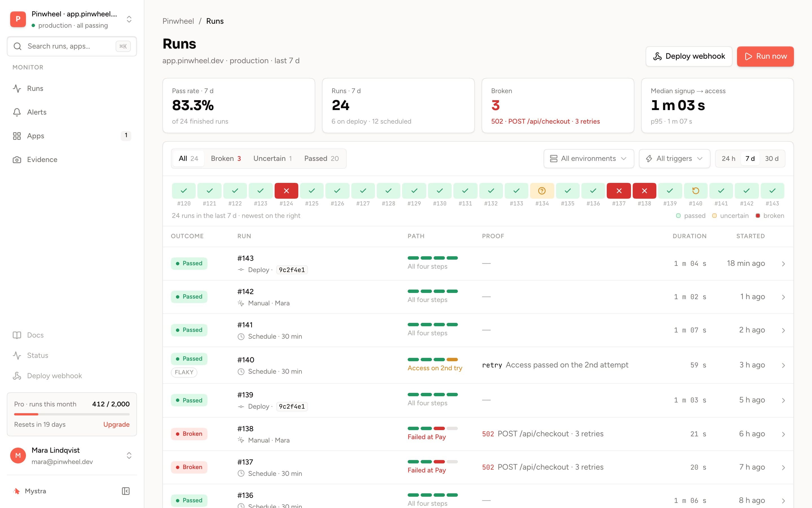Open Docs in the sidebar
Viewport: 812px width, 508px height.
(x=71, y=335)
